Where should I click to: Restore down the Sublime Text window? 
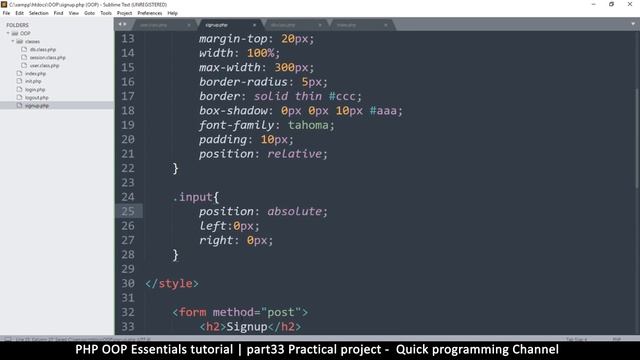pos(611,4)
